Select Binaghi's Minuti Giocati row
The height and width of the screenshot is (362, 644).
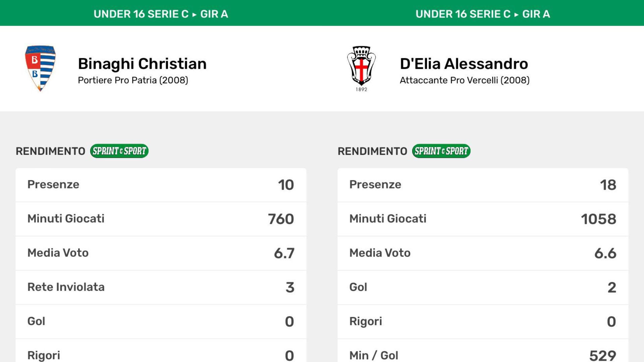tap(161, 219)
